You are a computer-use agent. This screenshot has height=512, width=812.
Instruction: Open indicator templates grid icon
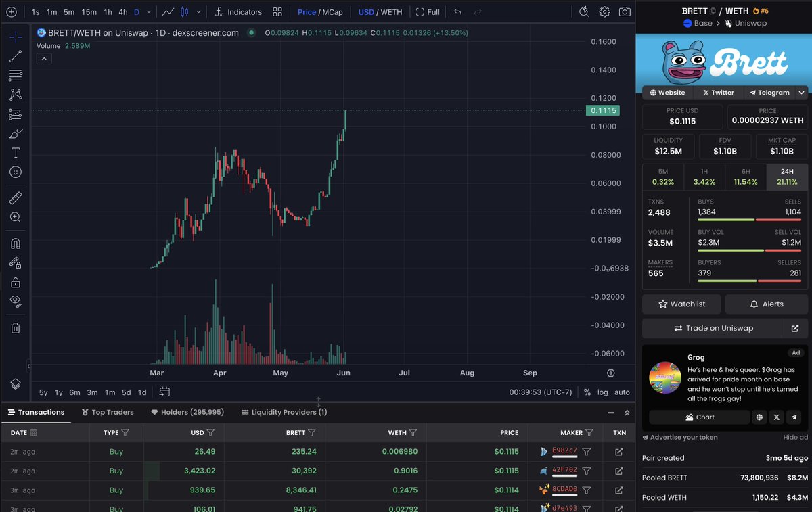pos(277,12)
